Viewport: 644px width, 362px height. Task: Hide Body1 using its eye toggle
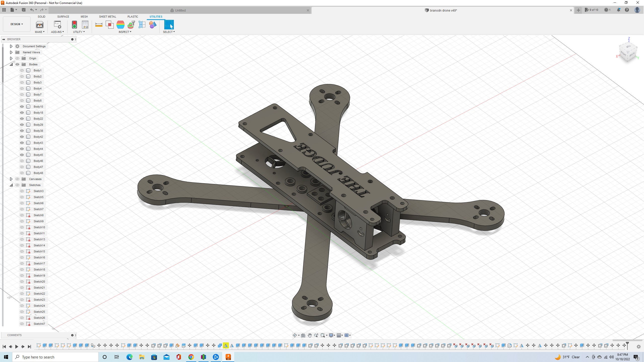click(x=22, y=70)
